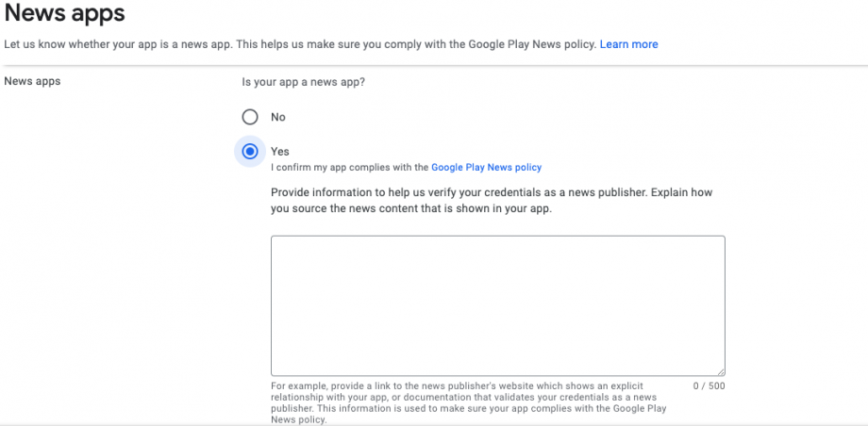Click the "Yes" option label text
Image resolution: width=868 pixels, height=426 pixels.
[280, 151]
